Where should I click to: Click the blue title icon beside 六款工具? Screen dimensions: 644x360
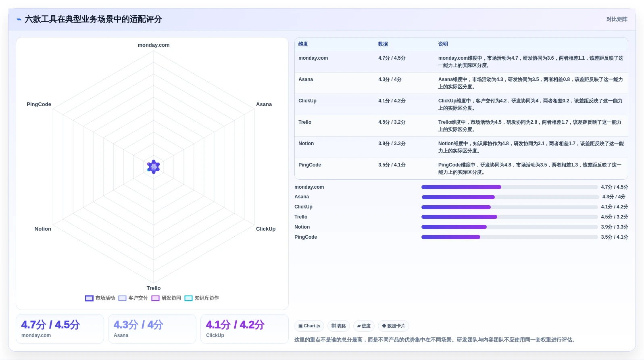pos(19,19)
